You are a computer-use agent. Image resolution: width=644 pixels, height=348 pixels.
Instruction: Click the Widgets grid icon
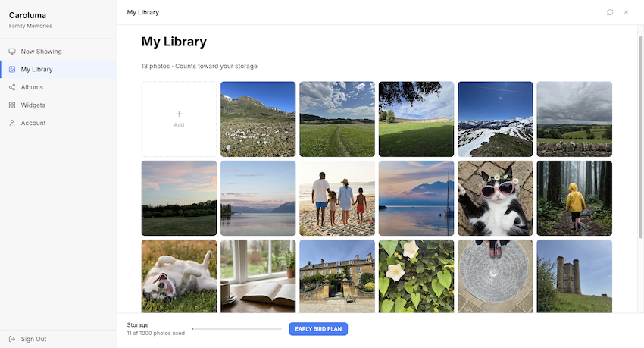pyautogui.click(x=12, y=105)
